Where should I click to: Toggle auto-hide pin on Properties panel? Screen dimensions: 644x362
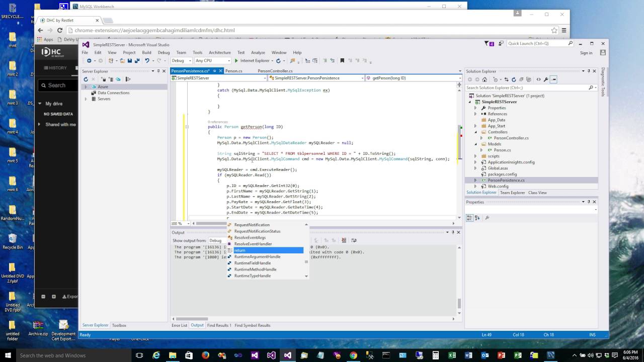(x=589, y=202)
